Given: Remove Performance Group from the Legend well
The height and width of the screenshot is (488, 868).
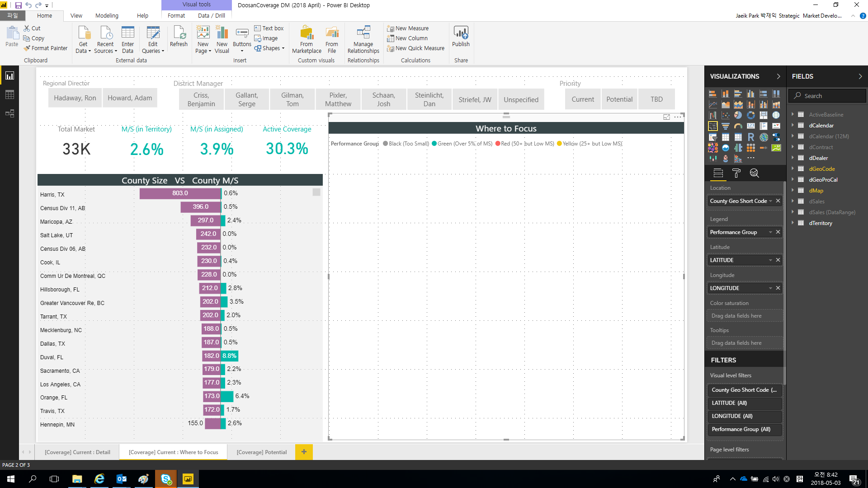Looking at the screenshot, I should point(778,232).
